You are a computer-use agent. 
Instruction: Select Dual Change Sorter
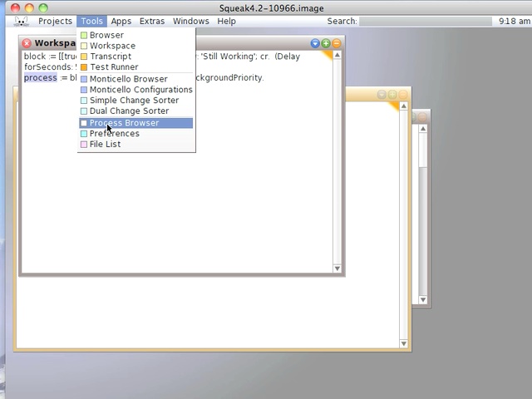(x=136, y=111)
